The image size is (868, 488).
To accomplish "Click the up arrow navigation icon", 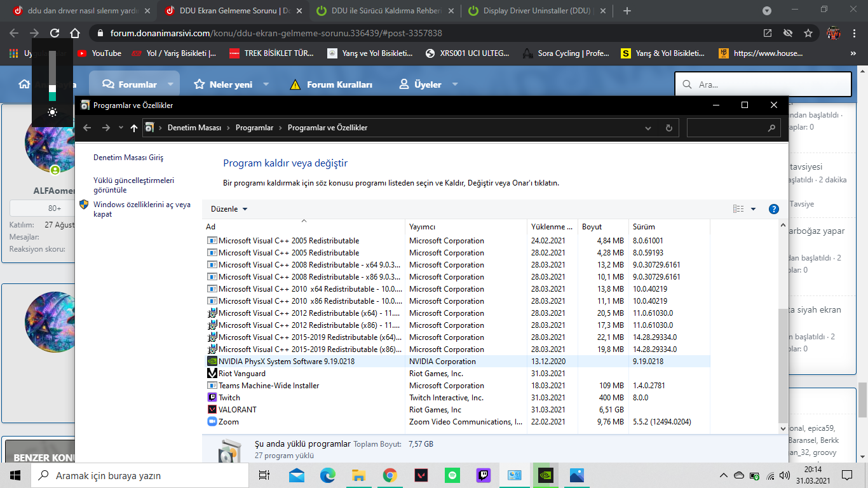I will [133, 128].
